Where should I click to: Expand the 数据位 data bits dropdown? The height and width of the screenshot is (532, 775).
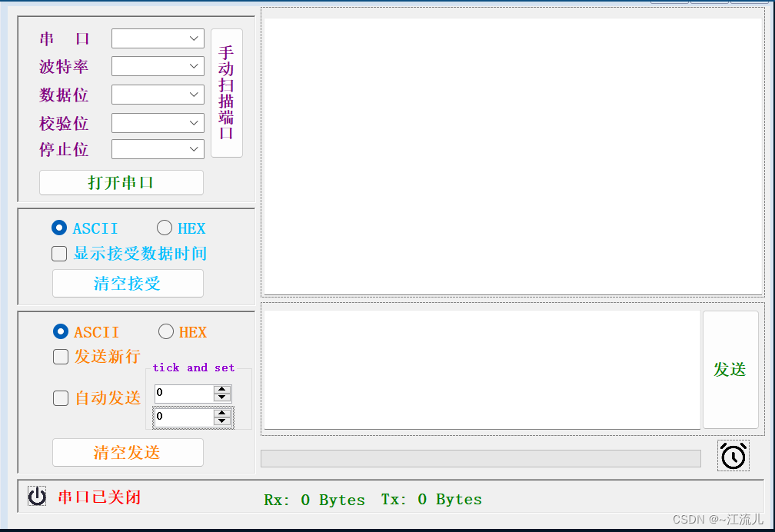pyautogui.click(x=158, y=95)
